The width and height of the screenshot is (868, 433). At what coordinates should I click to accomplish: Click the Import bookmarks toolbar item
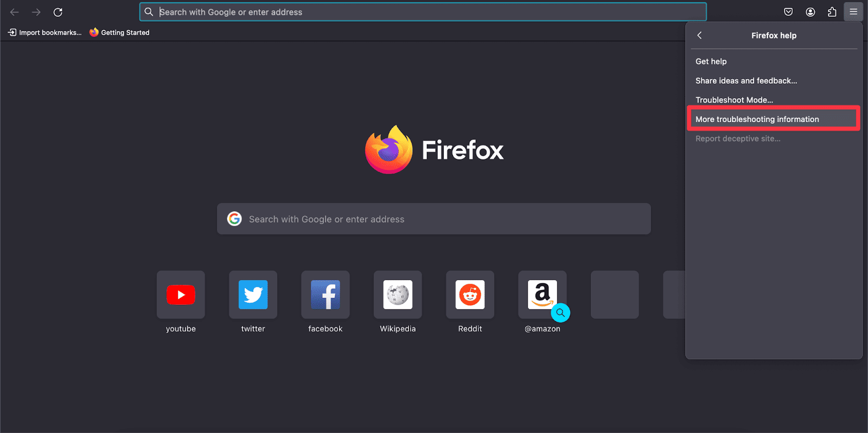coord(44,33)
